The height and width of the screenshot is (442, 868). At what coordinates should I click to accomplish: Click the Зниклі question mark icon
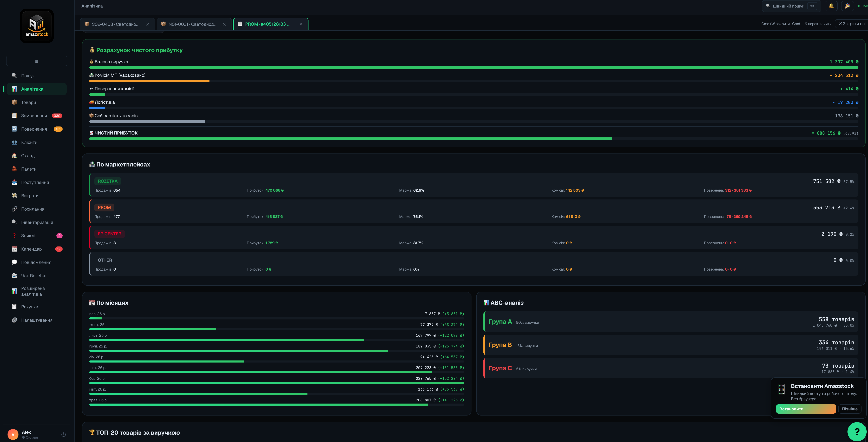(14, 236)
